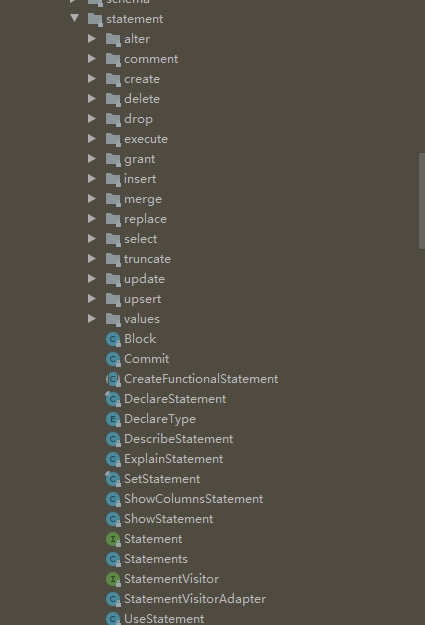Expand the create folder arrow
Image resolution: width=425 pixels, height=625 pixels.
click(92, 79)
